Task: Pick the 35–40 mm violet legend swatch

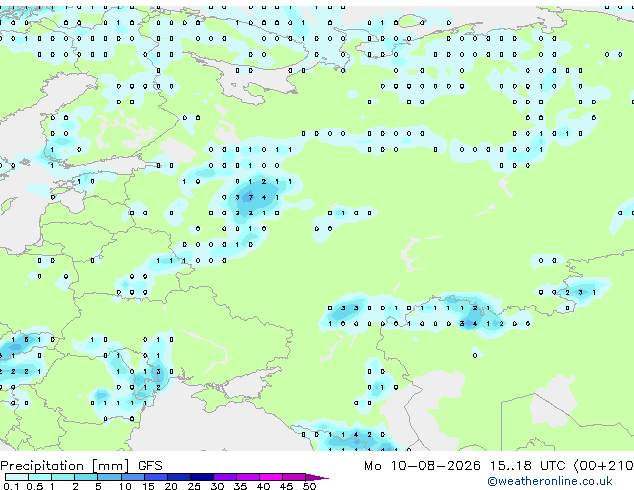Action: tap(248, 477)
